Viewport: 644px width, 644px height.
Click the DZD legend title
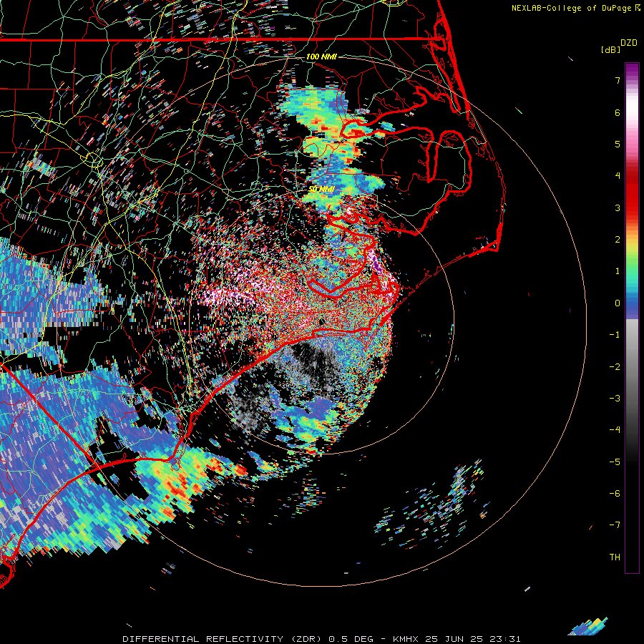(x=629, y=43)
